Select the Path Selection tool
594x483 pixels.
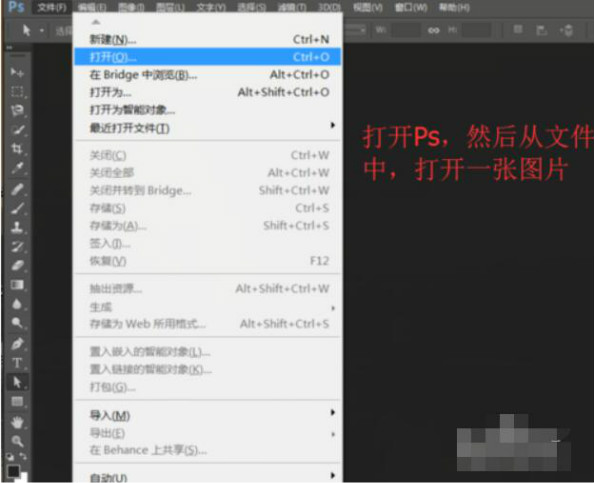[x=17, y=382]
